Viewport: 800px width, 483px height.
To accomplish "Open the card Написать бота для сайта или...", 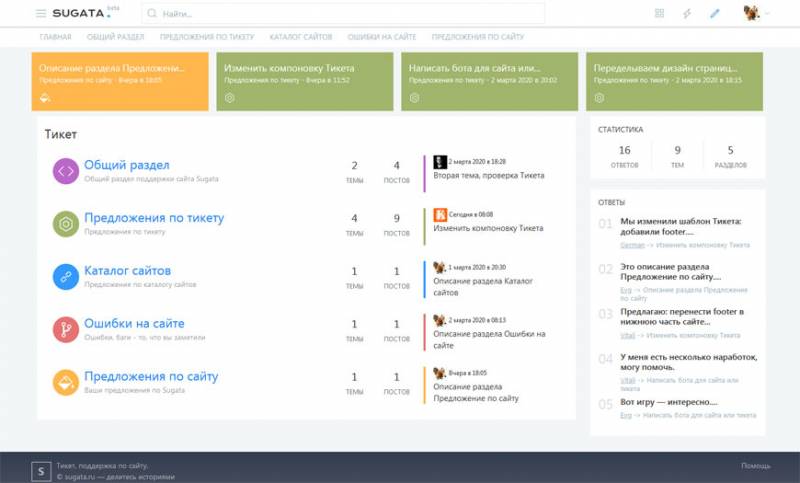I will (x=489, y=81).
